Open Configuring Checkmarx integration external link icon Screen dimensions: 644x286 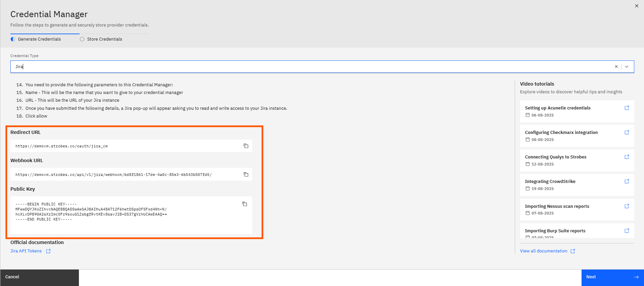pyautogui.click(x=627, y=132)
